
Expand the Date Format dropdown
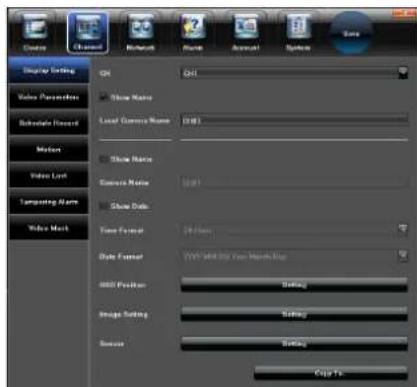click(403, 256)
